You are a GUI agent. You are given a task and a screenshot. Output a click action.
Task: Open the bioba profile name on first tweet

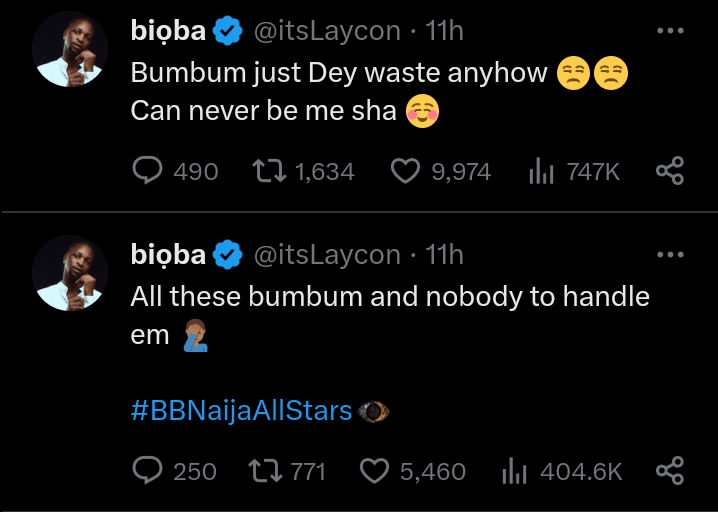[168, 32]
